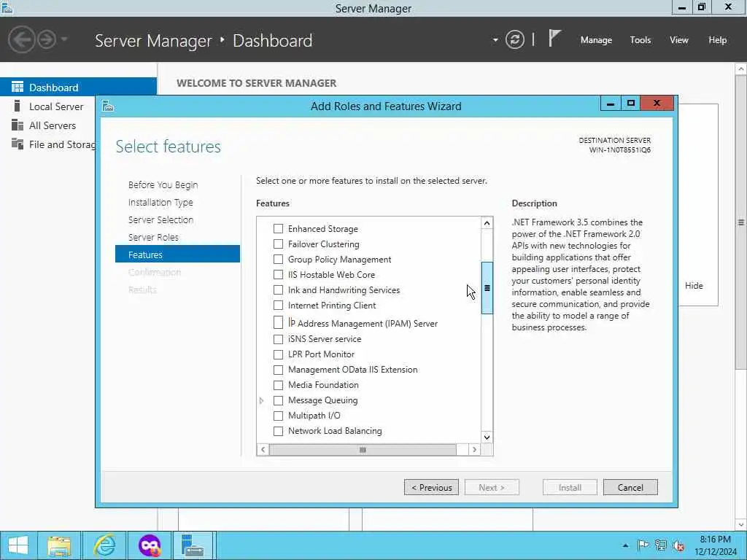Check Management OData IIS Extension checkbox
747x560 pixels.
pos(278,370)
